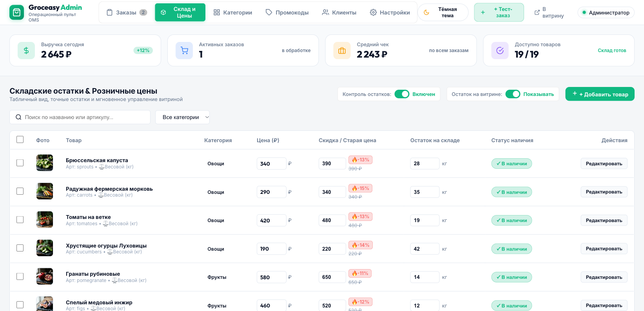Check the box for Брюссельская капуста

[x=20, y=163]
